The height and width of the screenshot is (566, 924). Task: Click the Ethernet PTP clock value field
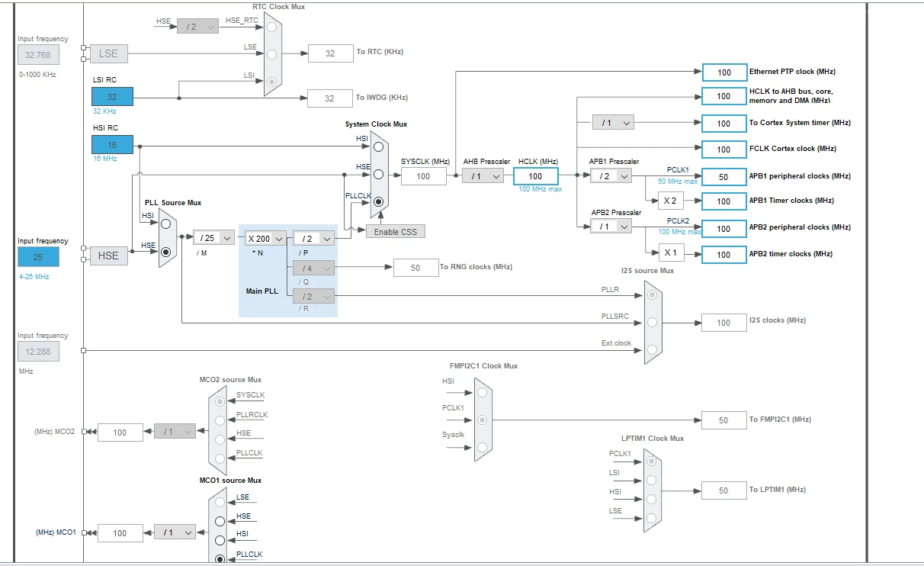click(724, 72)
